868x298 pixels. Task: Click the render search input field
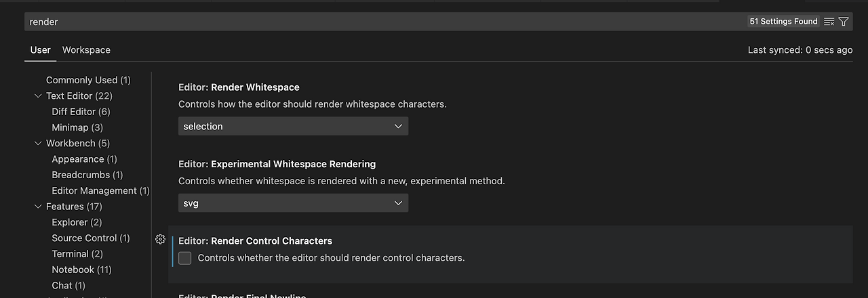point(380,22)
